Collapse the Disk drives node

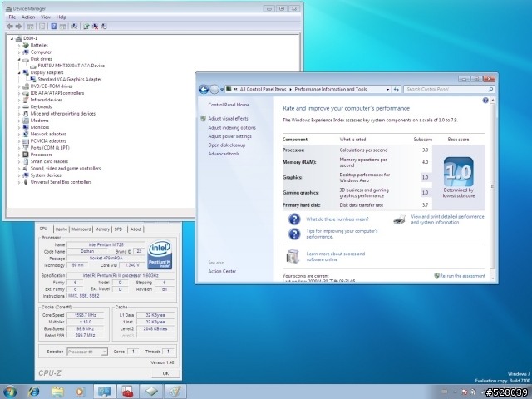(19, 59)
